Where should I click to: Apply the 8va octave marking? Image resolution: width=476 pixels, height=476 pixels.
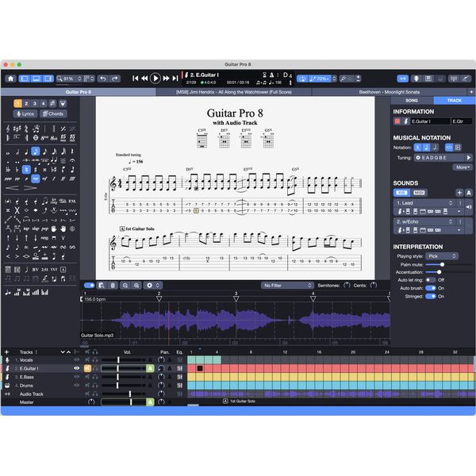tap(44, 138)
